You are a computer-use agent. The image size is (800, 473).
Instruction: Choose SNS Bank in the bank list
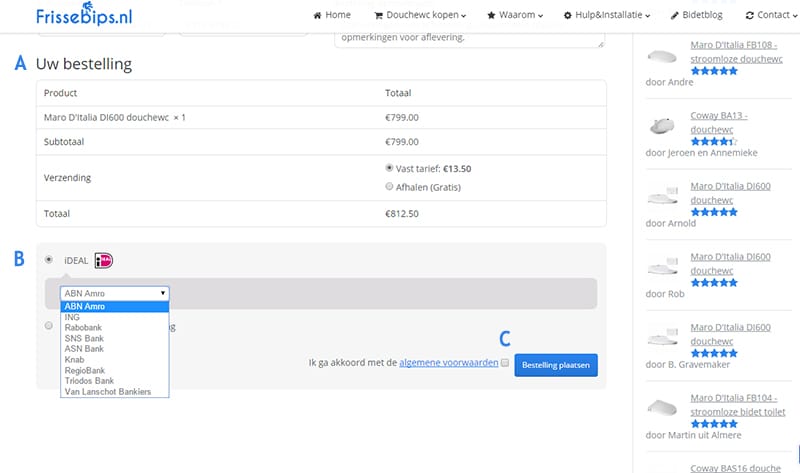coord(115,338)
